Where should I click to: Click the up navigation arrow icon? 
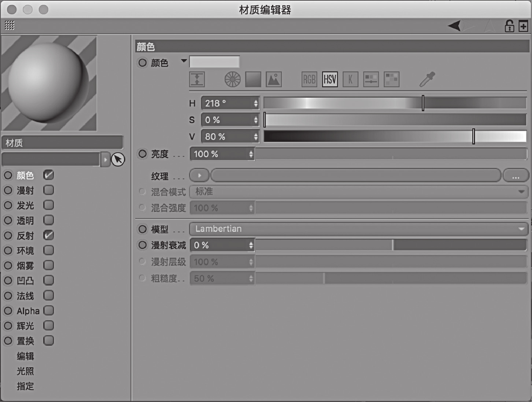tap(490, 26)
